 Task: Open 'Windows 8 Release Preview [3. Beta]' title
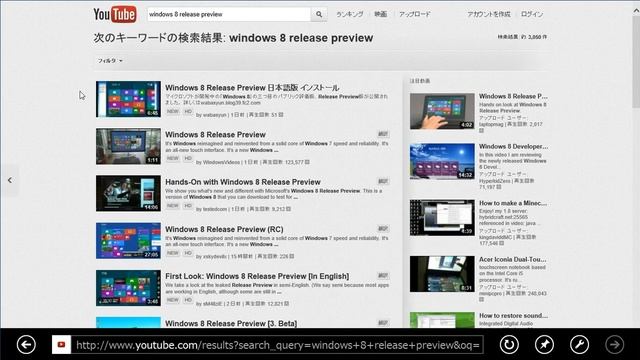pyautogui.click(x=231, y=323)
